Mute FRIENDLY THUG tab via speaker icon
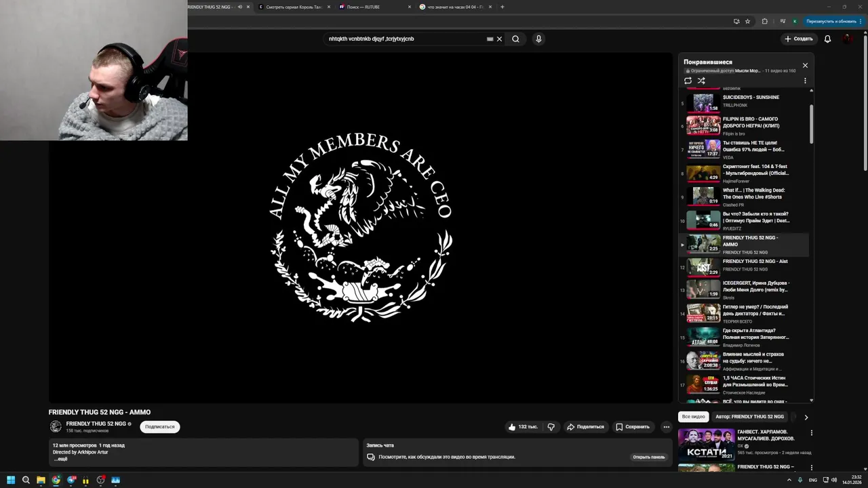The height and width of the screenshot is (488, 868). click(x=240, y=7)
